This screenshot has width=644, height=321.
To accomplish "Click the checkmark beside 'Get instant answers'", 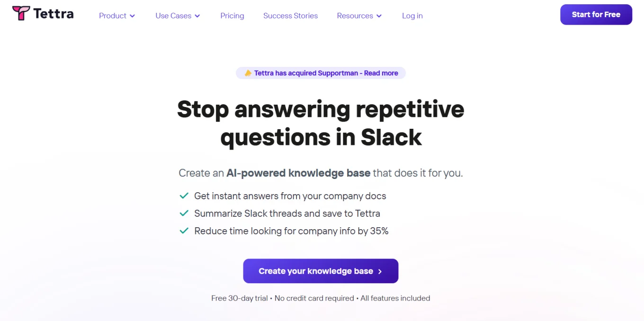I will tap(184, 196).
